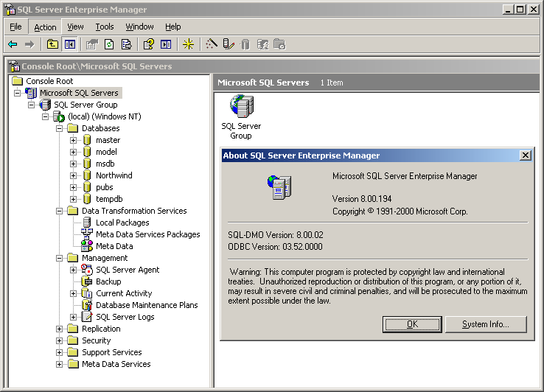544x392 pixels.
Task: Click the Forward arrow in the toolbar
Action: click(29, 44)
